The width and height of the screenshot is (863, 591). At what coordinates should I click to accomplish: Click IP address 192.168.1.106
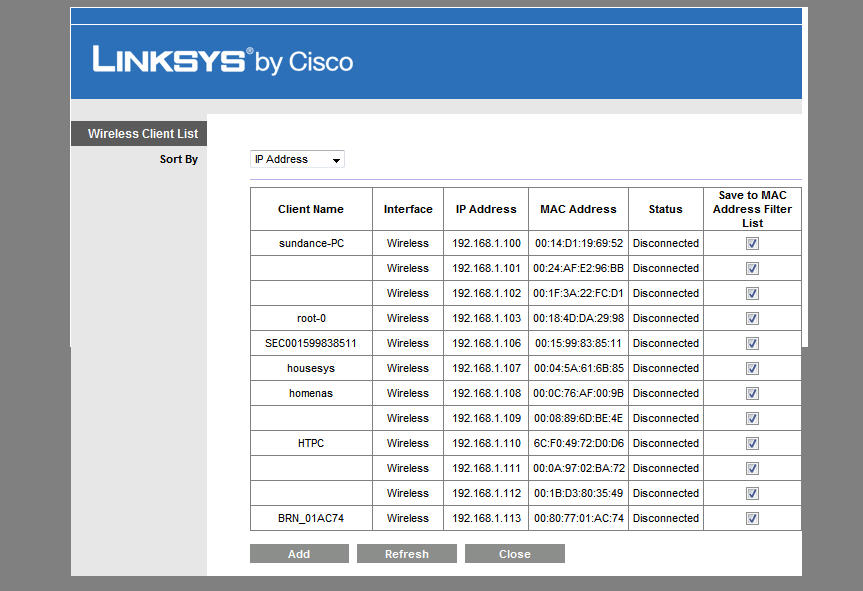tap(486, 343)
